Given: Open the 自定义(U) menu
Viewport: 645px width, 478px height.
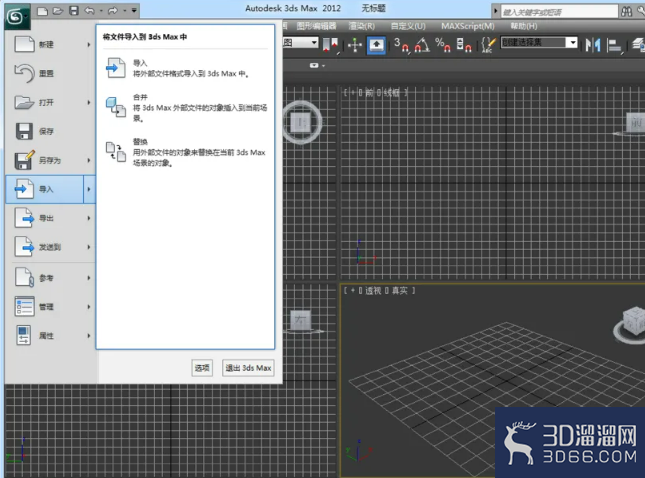Looking at the screenshot, I should click(408, 26).
